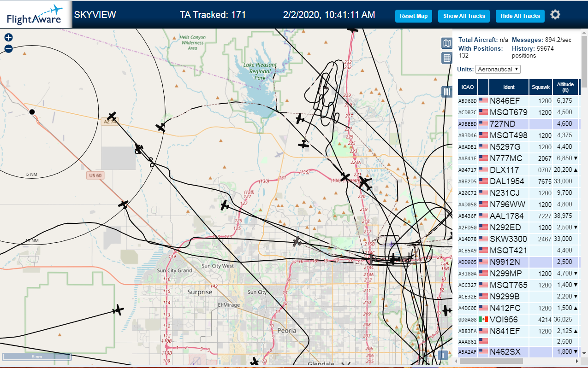The height and width of the screenshot is (368, 588).
Task: Click the US flag beside N846EF
Action: point(483,100)
